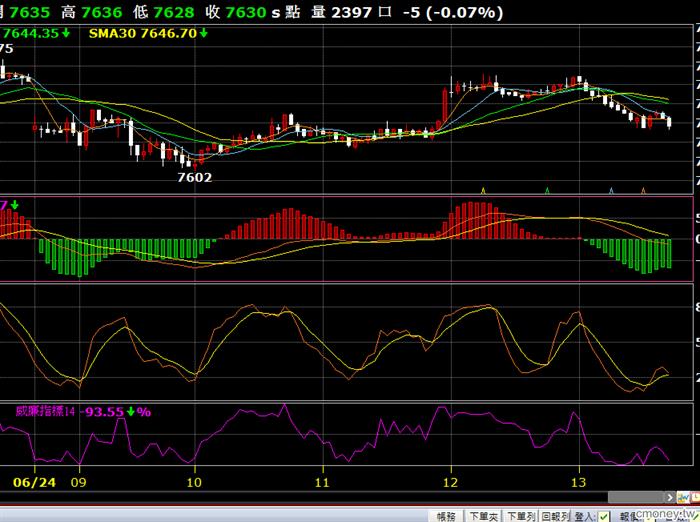
Task: Click the chart icon beside scrollbar arrow
Action: pos(683,497)
